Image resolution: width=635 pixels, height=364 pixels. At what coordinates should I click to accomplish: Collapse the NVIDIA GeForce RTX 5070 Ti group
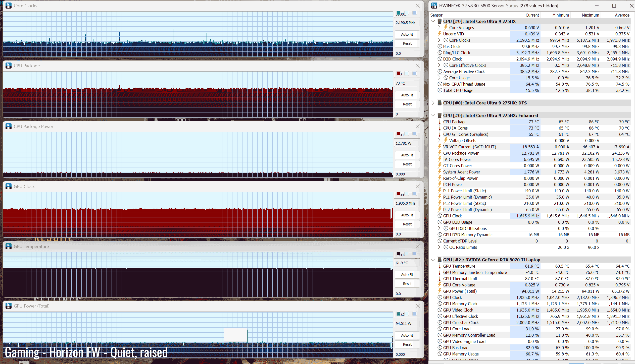click(x=433, y=260)
